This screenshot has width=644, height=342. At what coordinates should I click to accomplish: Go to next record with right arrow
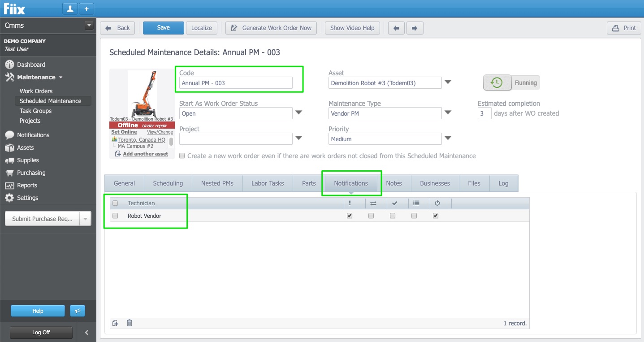415,28
